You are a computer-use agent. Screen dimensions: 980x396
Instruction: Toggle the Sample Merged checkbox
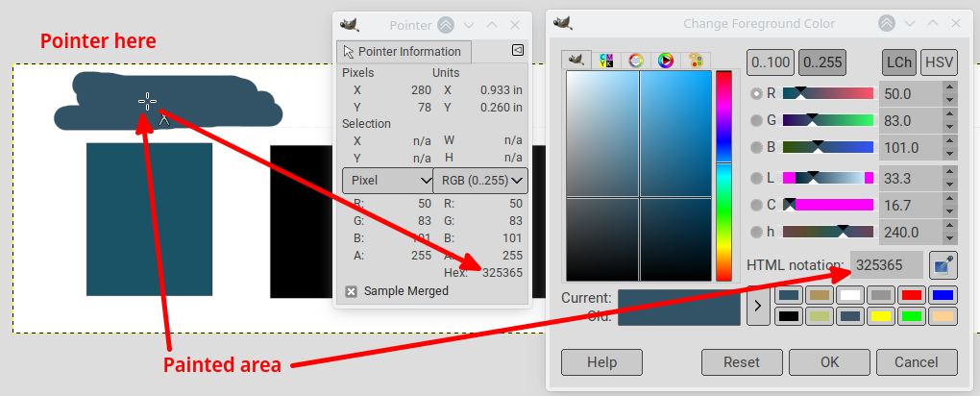click(x=352, y=291)
